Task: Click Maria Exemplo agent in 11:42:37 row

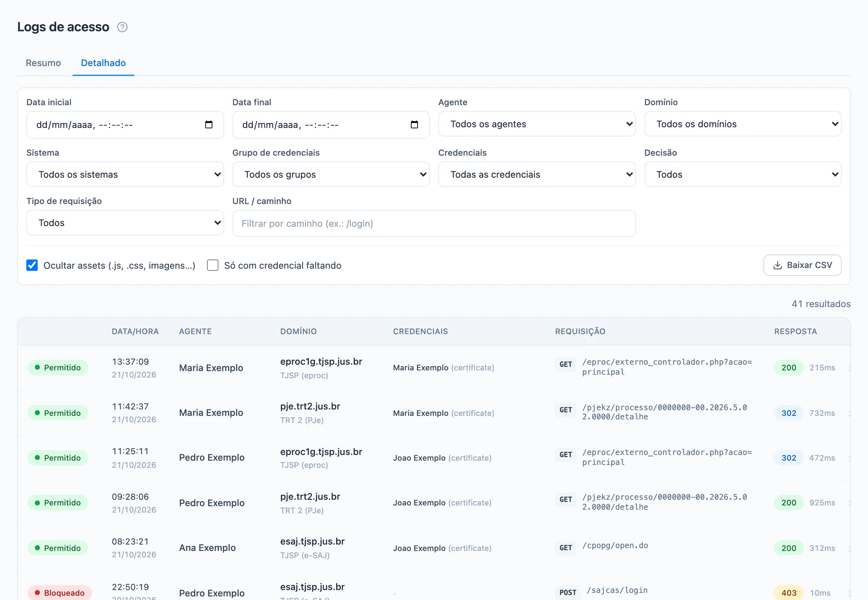Action: (x=211, y=413)
